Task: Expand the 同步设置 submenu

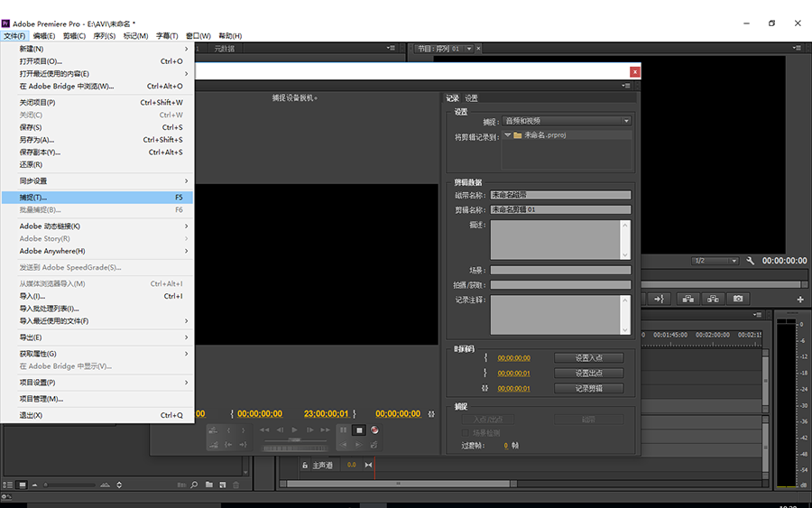Action: 98,180
